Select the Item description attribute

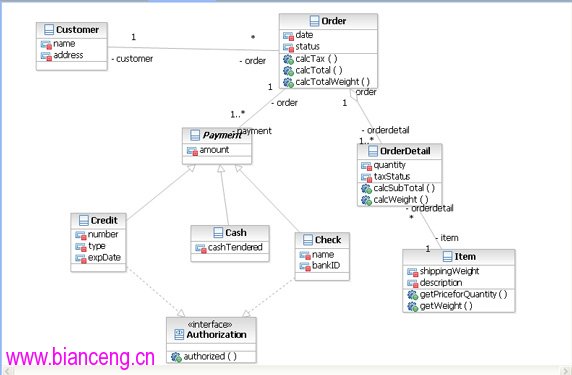pos(441,283)
